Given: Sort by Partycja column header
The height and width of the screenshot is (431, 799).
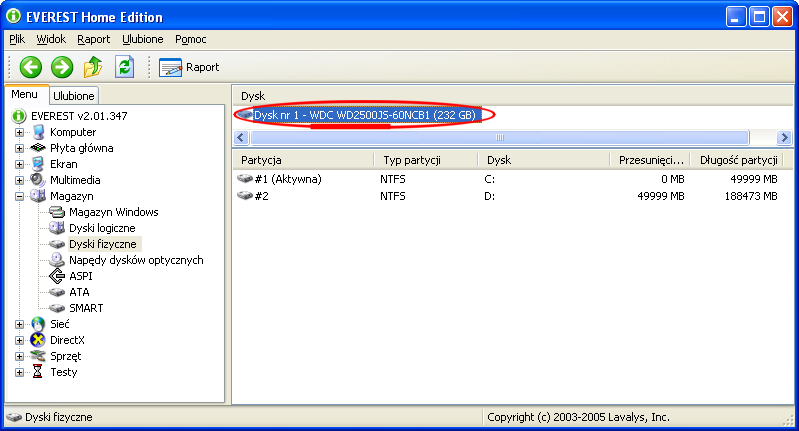Looking at the screenshot, I should [x=303, y=160].
